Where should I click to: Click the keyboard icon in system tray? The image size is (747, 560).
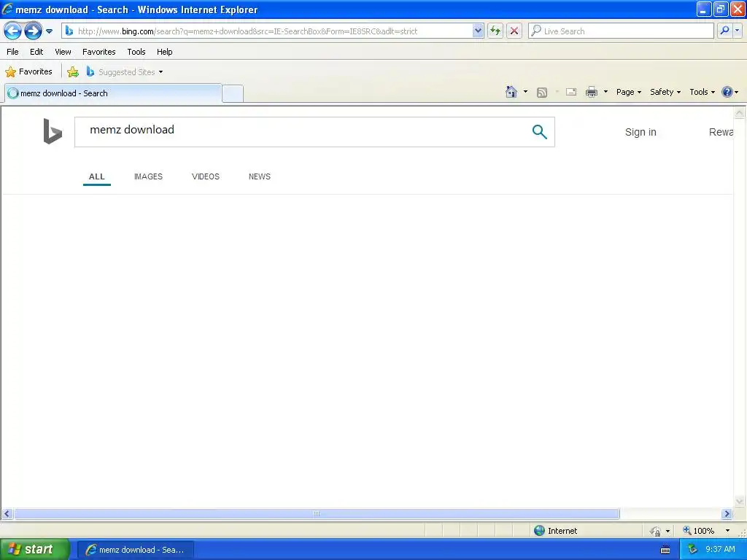tap(665, 550)
